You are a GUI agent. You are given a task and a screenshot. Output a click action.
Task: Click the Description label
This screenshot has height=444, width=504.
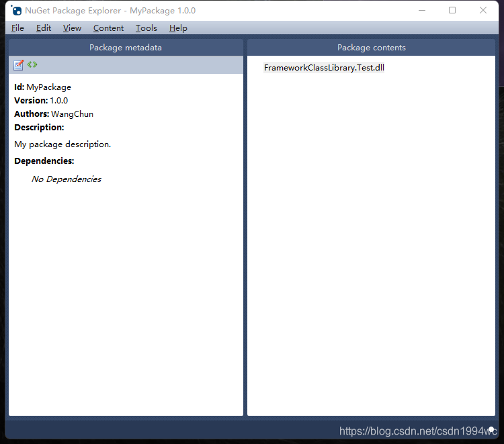pos(39,127)
